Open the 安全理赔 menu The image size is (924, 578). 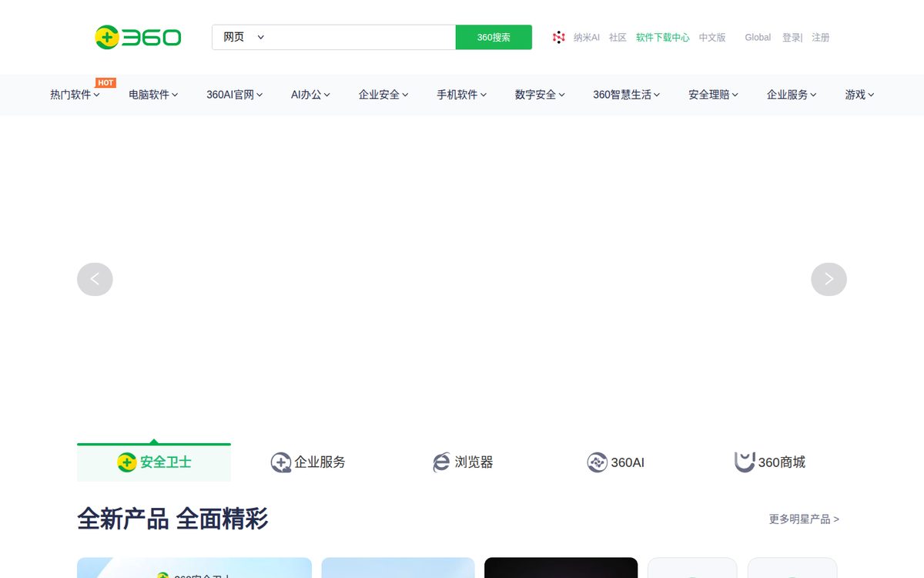click(x=713, y=95)
